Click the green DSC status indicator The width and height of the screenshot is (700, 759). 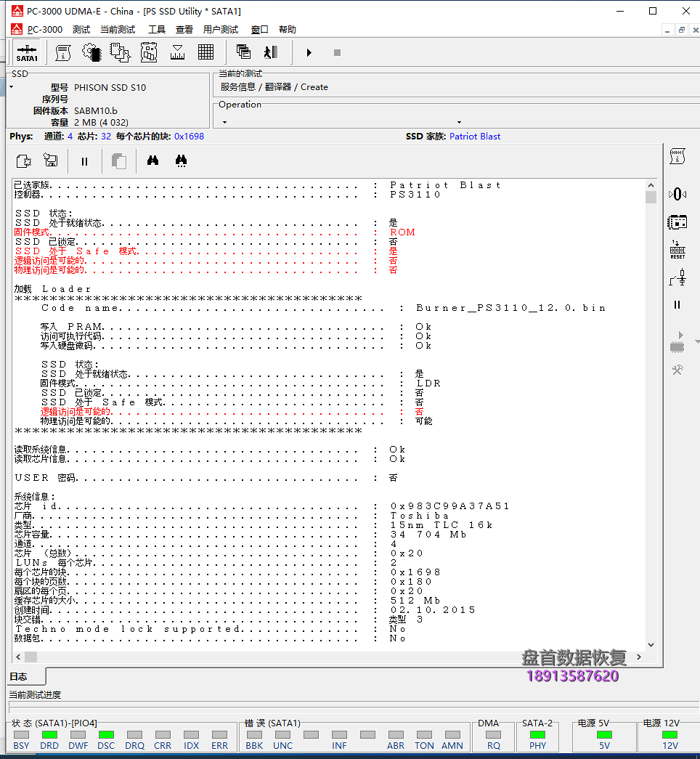point(106,734)
